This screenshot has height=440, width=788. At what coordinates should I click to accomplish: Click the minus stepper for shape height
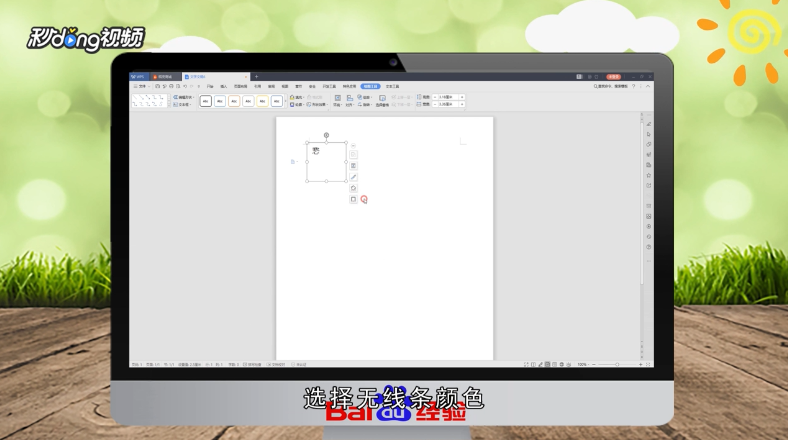[435, 97]
